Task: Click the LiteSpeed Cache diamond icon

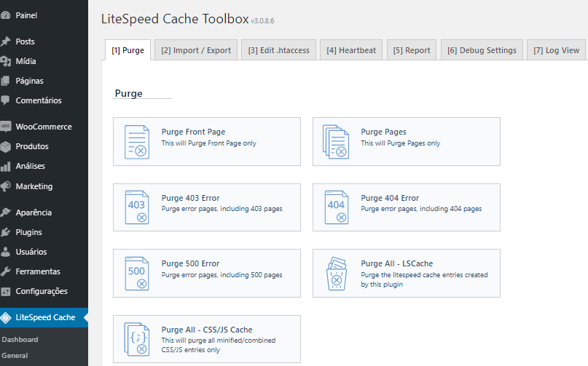Action: (x=6, y=317)
